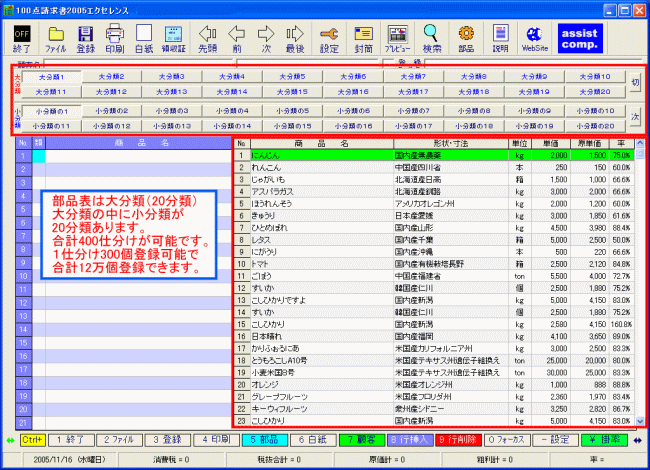
Task: Go to previous record with 前 arrow
Action: coord(237,39)
